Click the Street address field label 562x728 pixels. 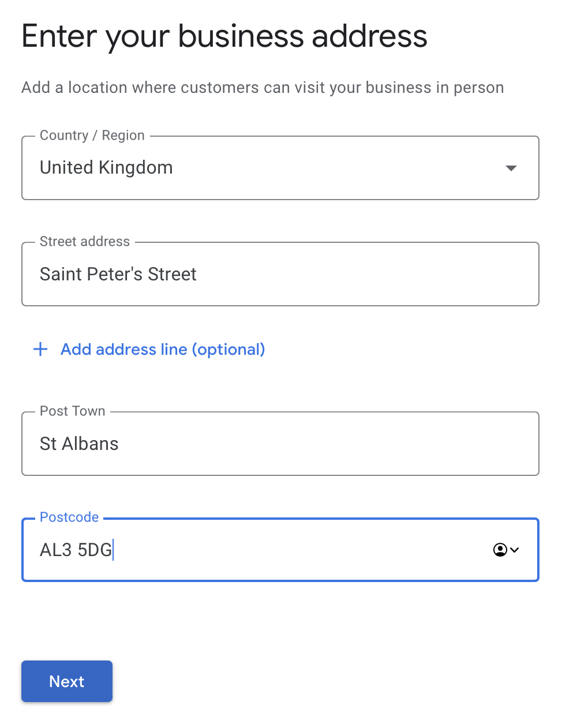coord(85,241)
